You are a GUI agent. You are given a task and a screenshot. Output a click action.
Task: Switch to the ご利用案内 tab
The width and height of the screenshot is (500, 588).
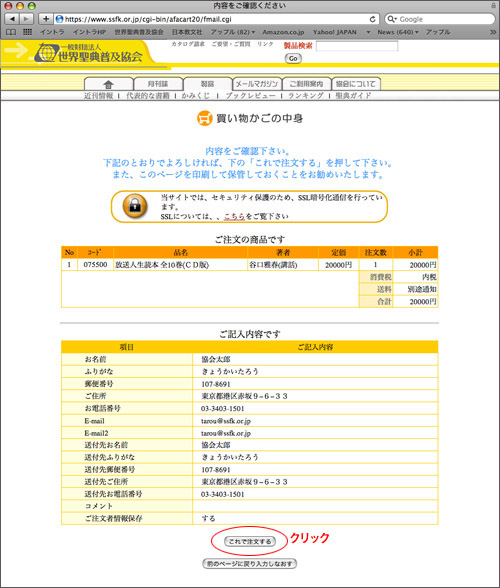coord(306,84)
